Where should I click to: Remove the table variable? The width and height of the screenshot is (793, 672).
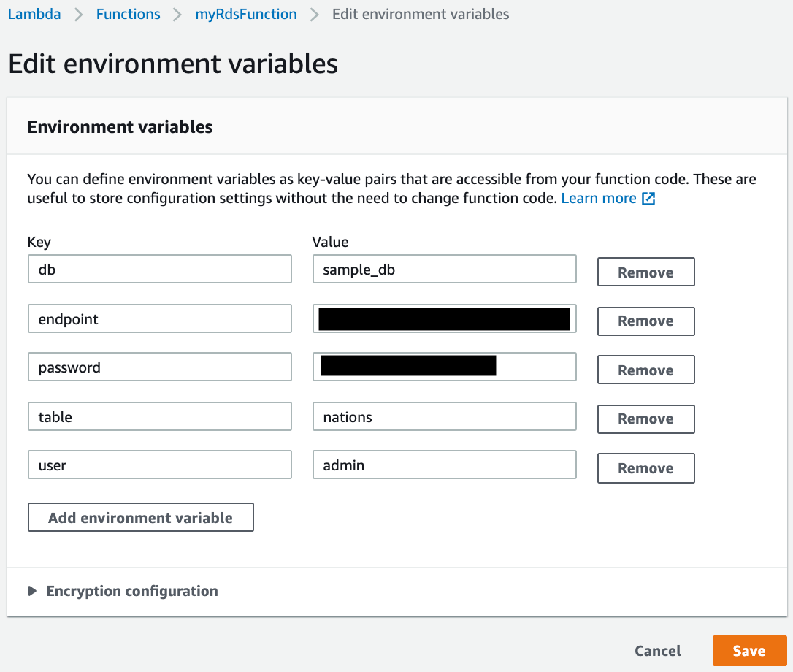pos(645,419)
